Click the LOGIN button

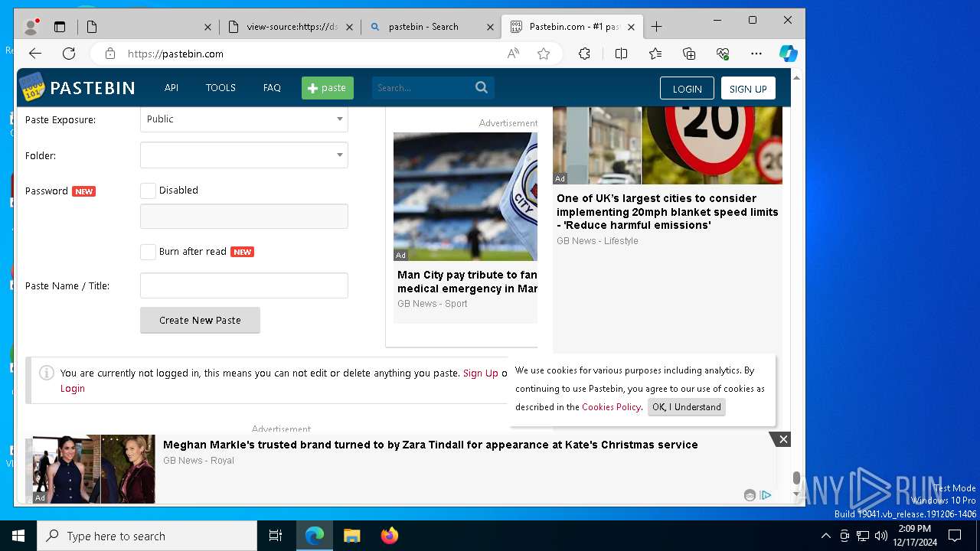pyautogui.click(x=687, y=88)
